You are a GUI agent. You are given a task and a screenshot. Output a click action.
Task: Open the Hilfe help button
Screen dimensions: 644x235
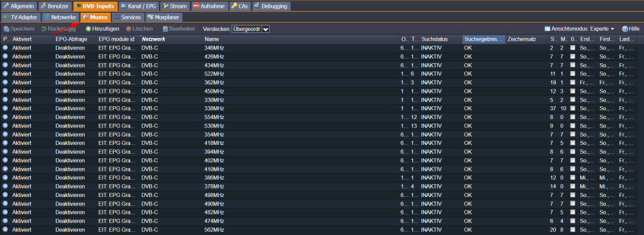(630, 29)
